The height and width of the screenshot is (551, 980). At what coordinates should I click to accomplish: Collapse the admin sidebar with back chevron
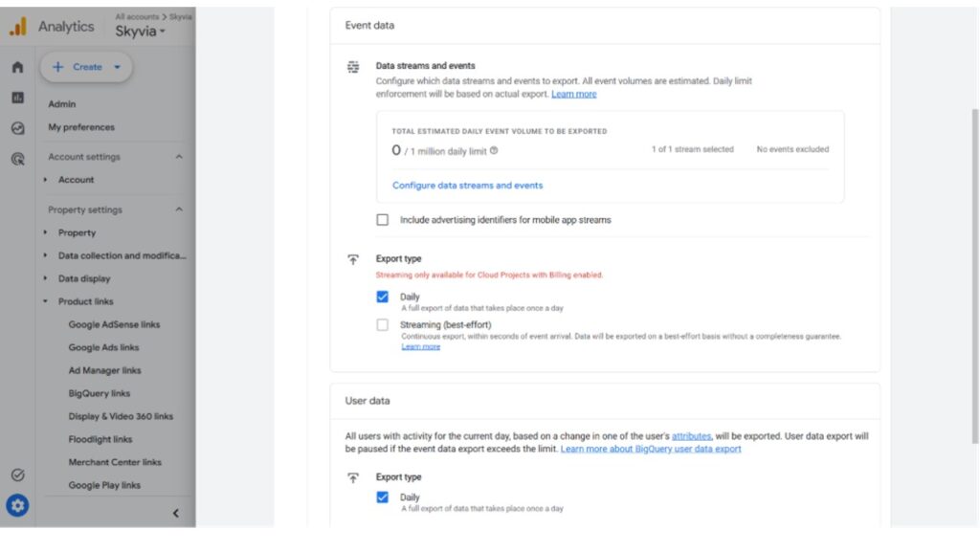click(176, 514)
